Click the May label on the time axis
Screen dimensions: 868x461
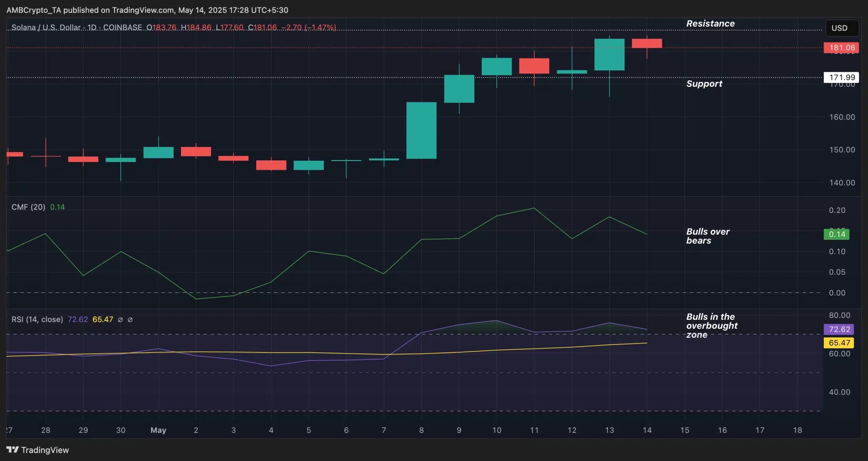pos(159,431)
